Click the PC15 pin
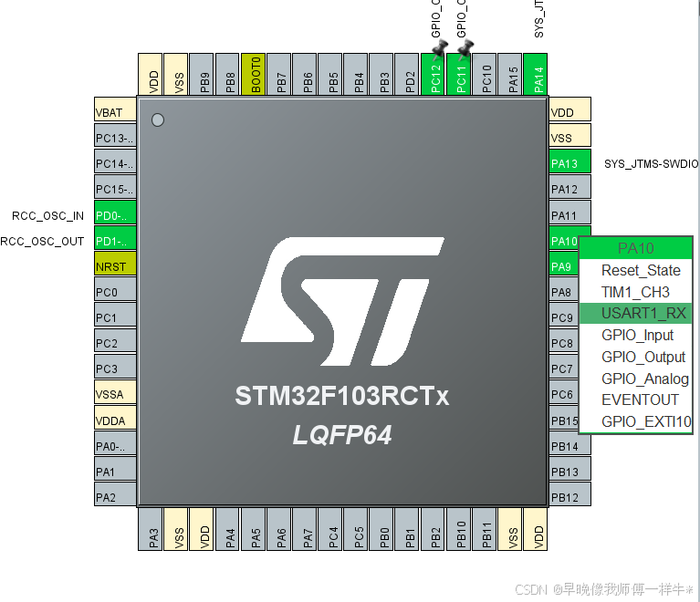The height and width of the screenshot is (602, 700). pos(115,187)
